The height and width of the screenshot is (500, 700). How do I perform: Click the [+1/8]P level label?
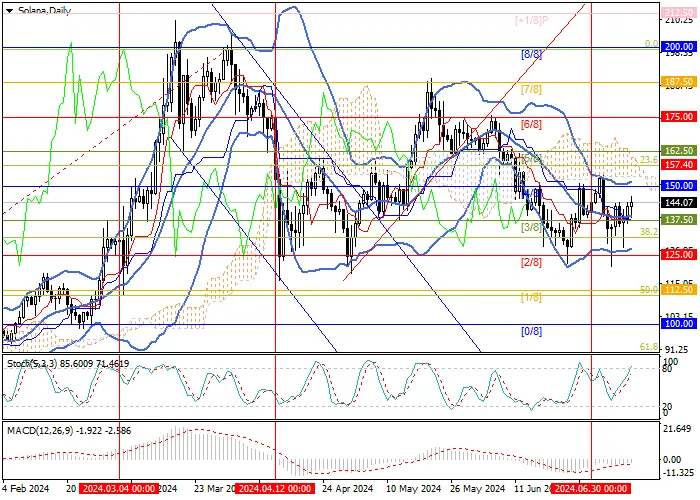click(531, 20)
